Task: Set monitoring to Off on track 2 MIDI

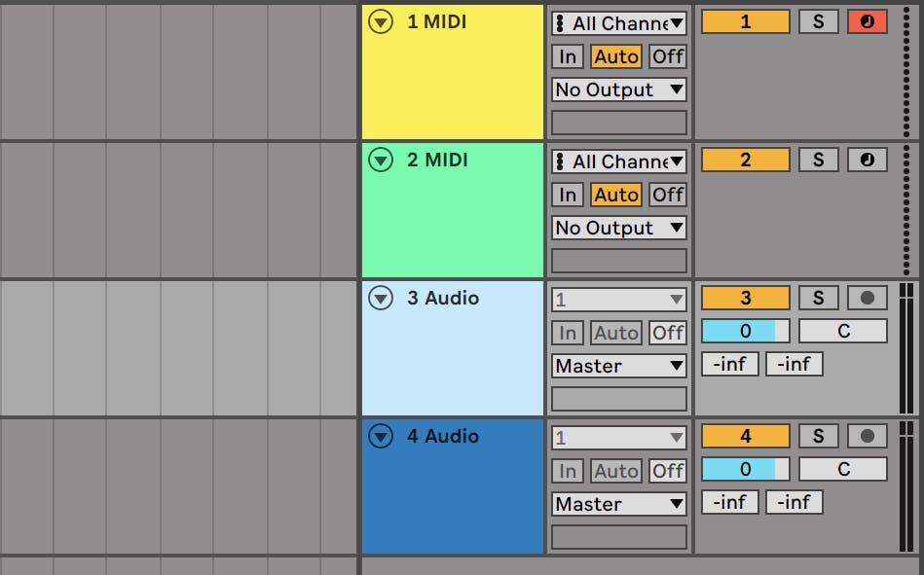Action: pyautogui.click(x=670, y=195)
